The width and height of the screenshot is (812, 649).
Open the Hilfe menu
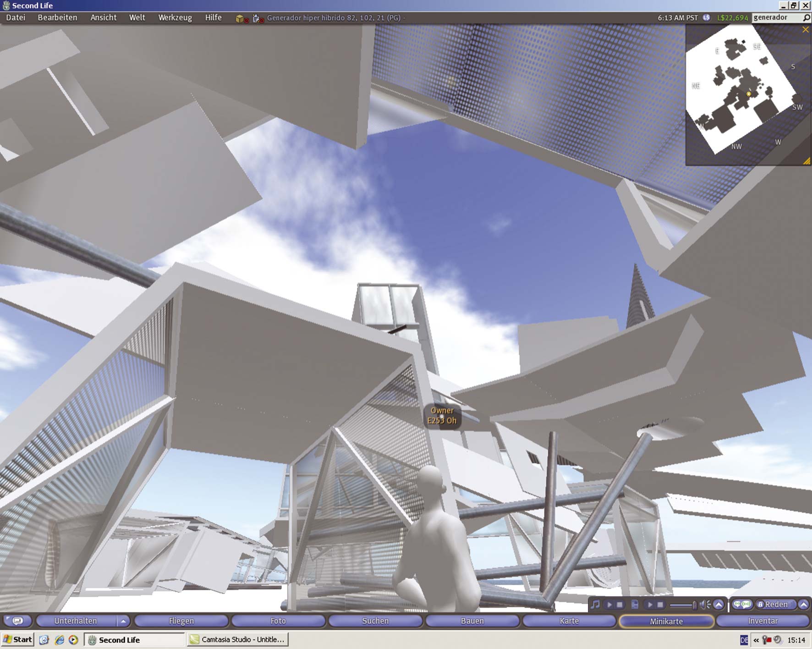click(x=213, y=17)
